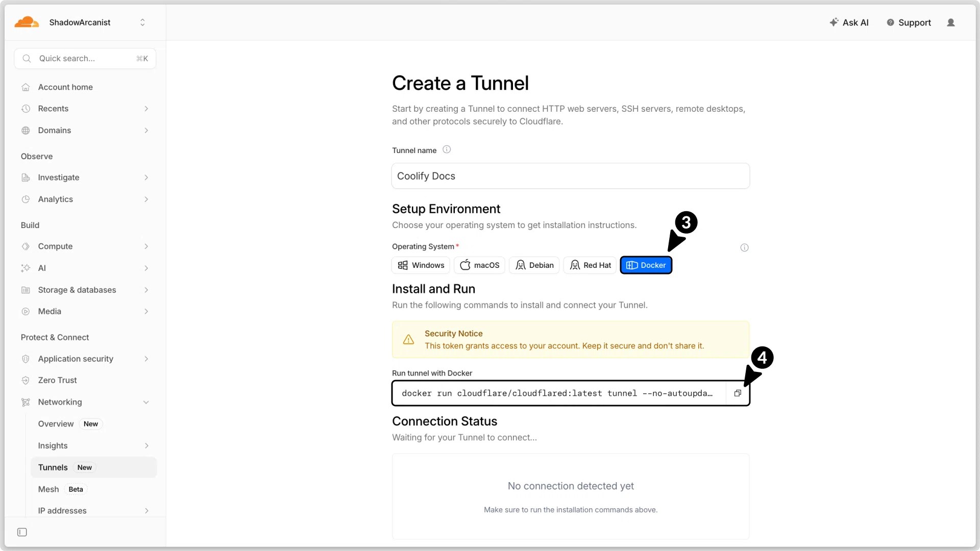
Task: Select Debian operating system
Action: [x=534, y=265]
